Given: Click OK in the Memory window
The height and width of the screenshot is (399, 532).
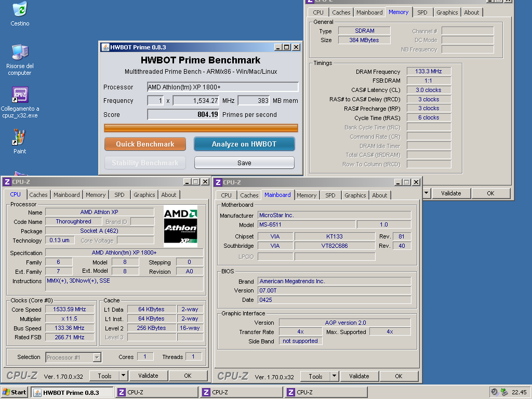Looking at the screenshot, I should point(490,193).
